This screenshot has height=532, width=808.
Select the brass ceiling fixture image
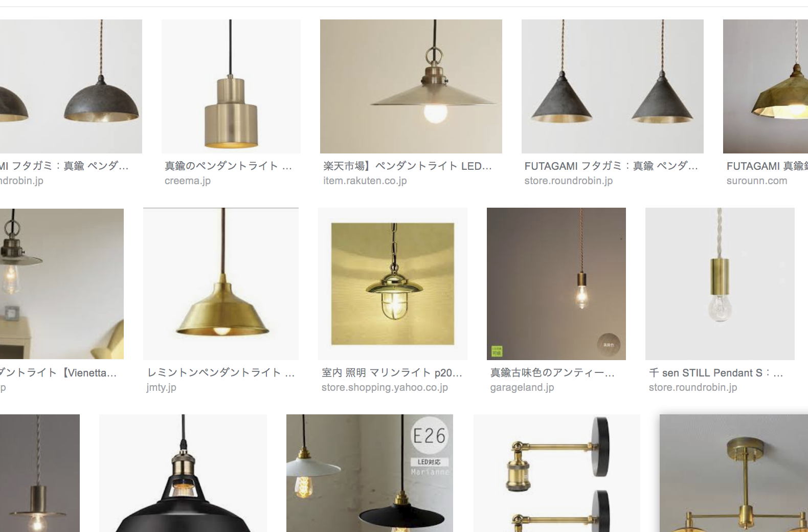tap(734, 473)
